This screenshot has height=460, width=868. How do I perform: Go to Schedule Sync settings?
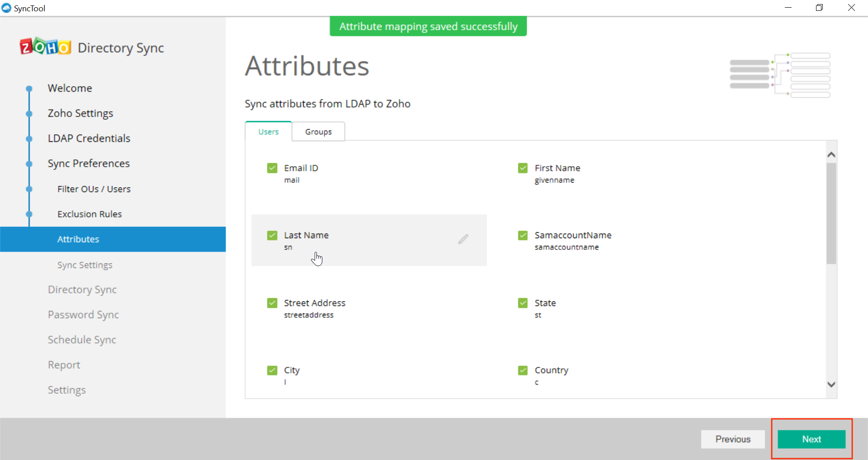(x=82, y=339)
